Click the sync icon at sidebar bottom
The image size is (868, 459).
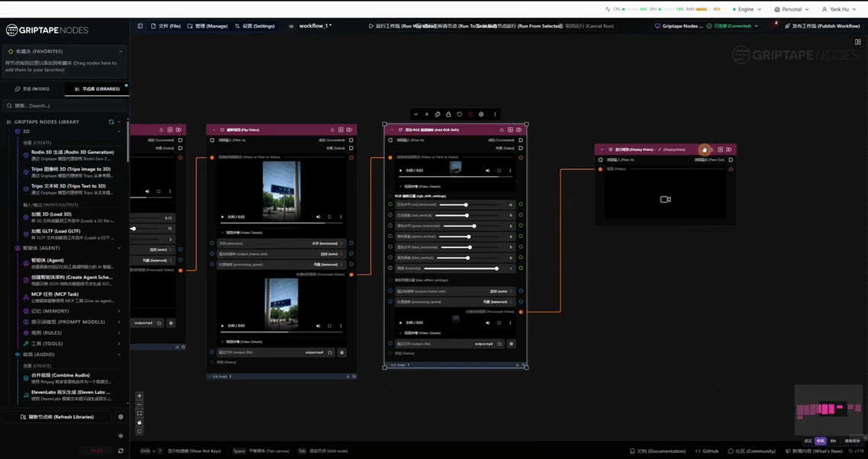point(121,451)
